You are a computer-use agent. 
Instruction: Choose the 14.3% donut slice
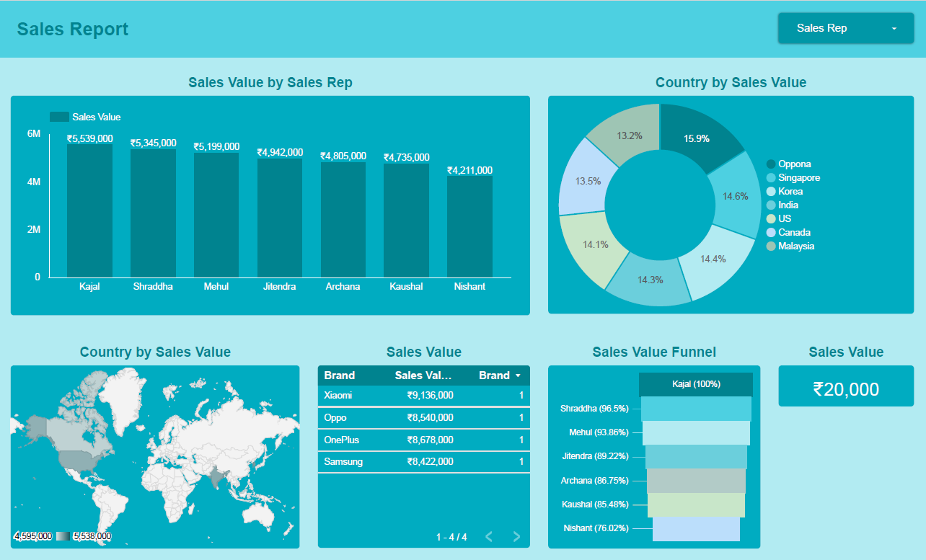pyautogui.click(x=651, y=280)
